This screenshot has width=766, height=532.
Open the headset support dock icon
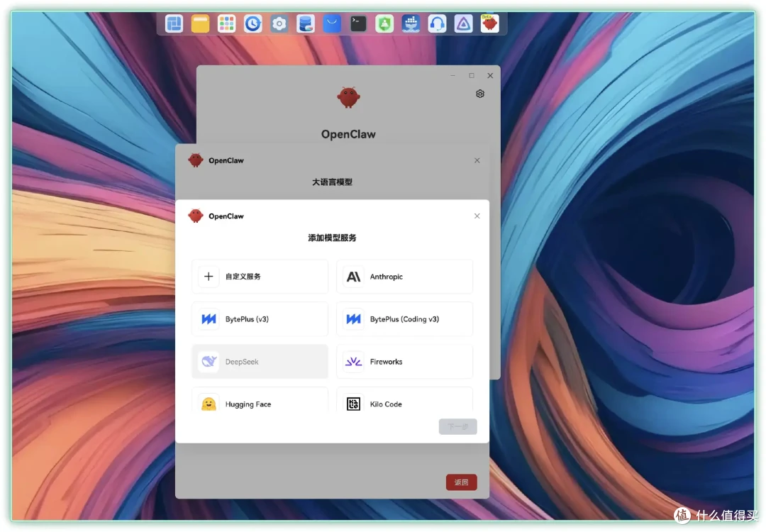[437, 23]
